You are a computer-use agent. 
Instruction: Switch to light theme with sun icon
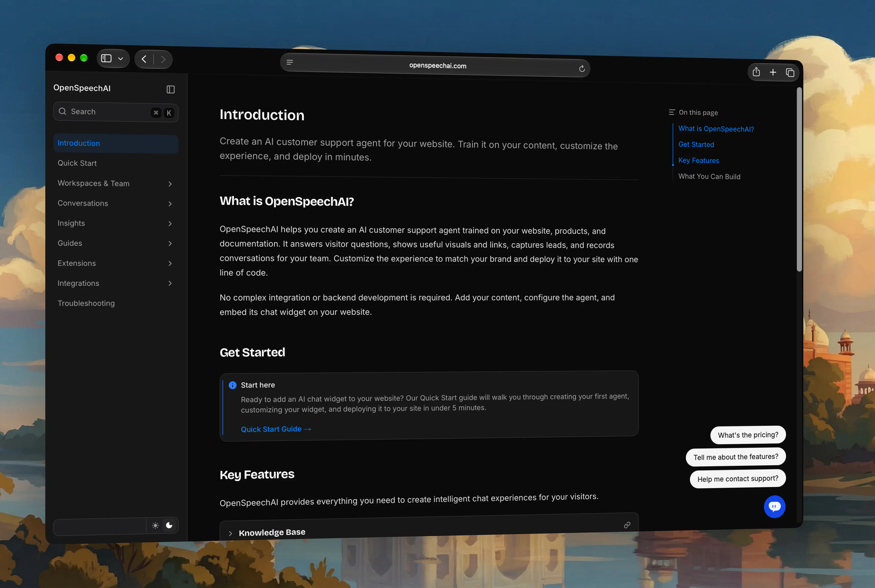[155, 525]
